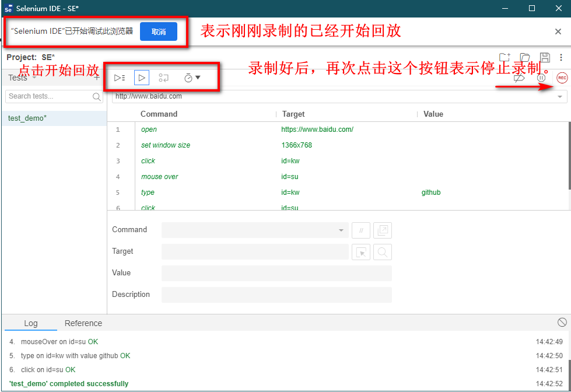Save the project with the disk icon
This screenshot has height=392, width=571.
point(545,57)
